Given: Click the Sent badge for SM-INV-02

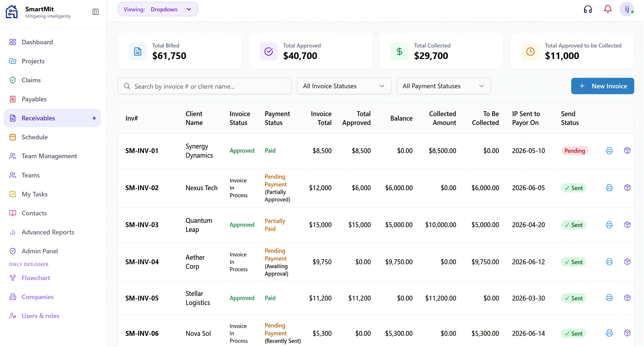Looking at the screenshot, I should 574,188.
